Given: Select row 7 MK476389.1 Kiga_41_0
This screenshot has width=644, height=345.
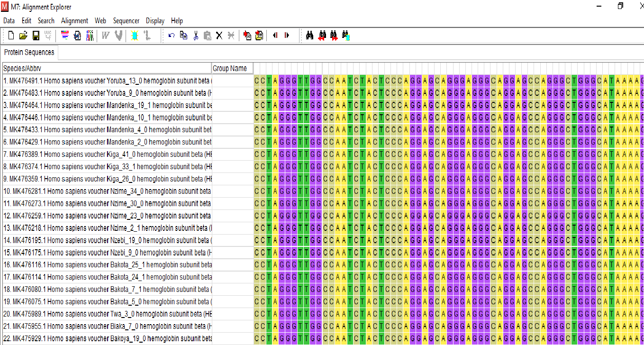Looking at the screenshot, I should coord(107,154).
